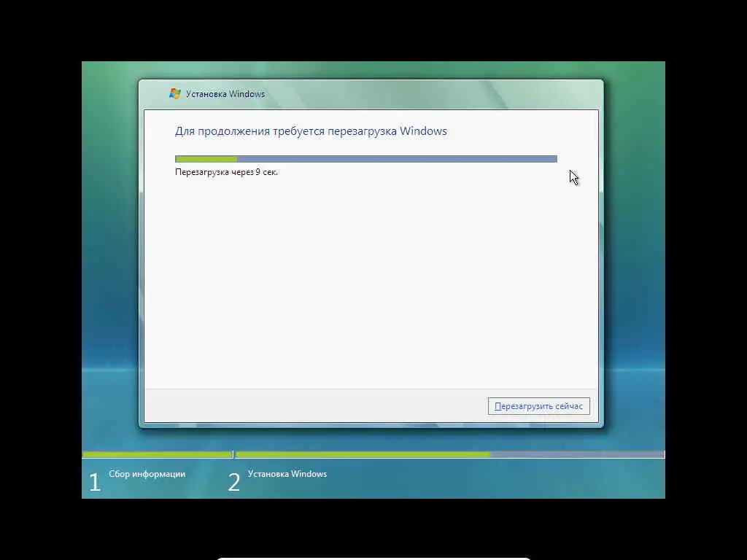Click the "Установка Windows" window title
Viewport: 747px width, 560px height.
pyautogui.click(x=225, y=94)
